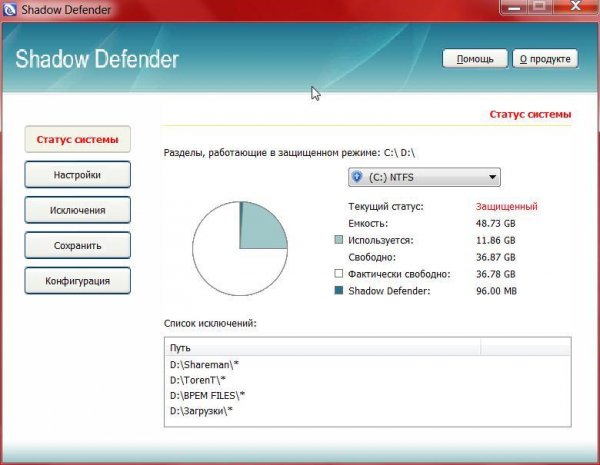600x465 pixels.
Task: Click the drive dropdown arrow
Action: click(x=492, y=177)
